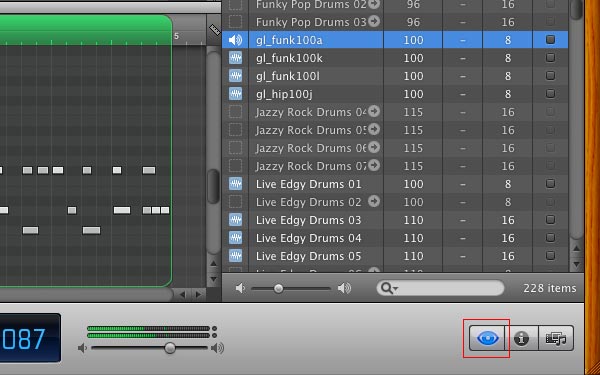Click download arrow for Jazzy Rock Drums 07

[x=374, y=165]
